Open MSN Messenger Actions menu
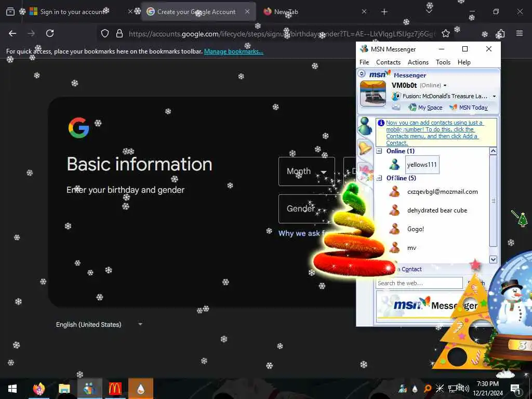Image resolution: width=532 pixels, height=399 pixels. point(418,62)
